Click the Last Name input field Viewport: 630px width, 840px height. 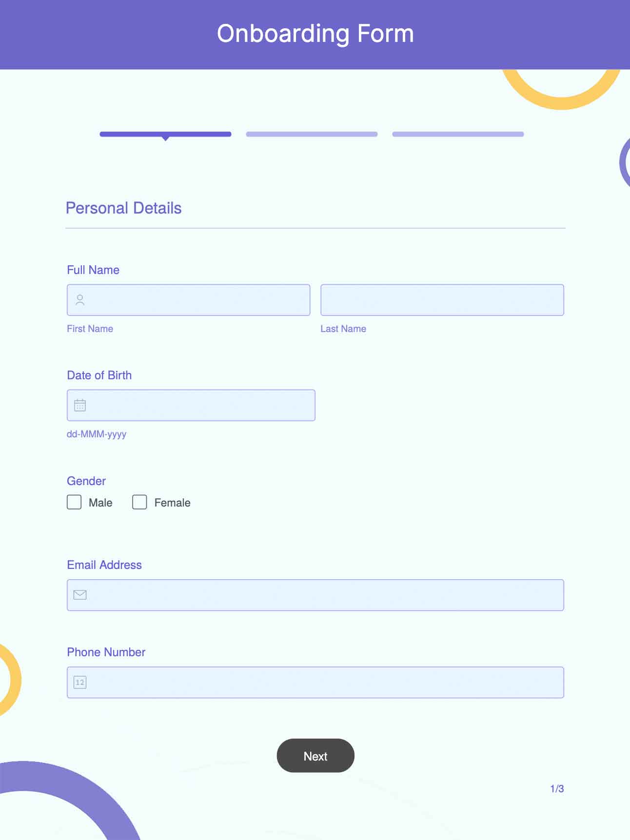click(441, 300)
